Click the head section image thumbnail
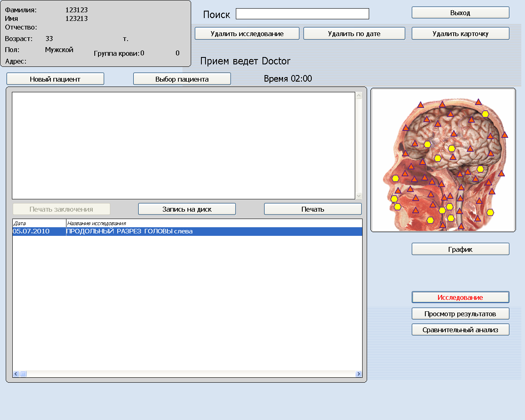Image resolution: width=525 pixels, height=420 pixels. [x=443, y=160]
